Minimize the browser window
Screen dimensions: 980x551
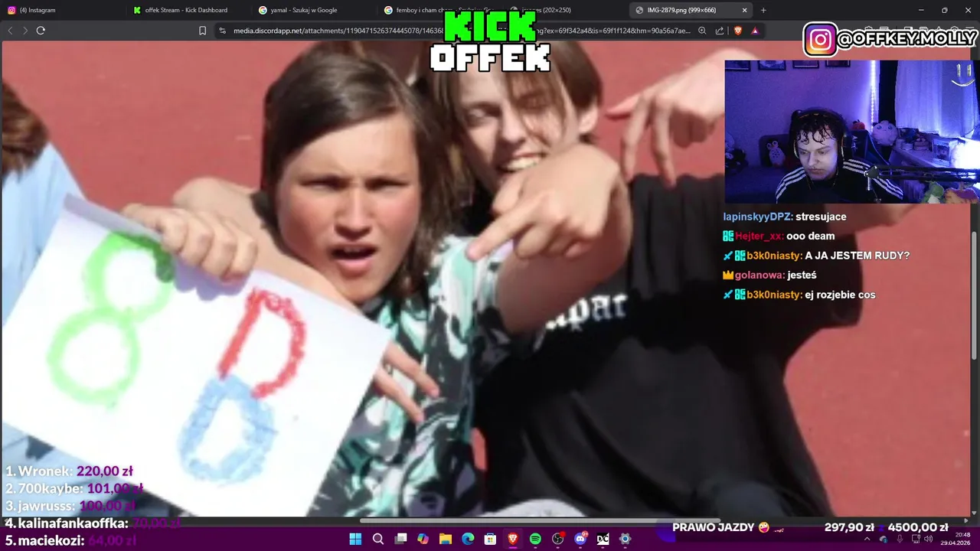coord(921,10)
